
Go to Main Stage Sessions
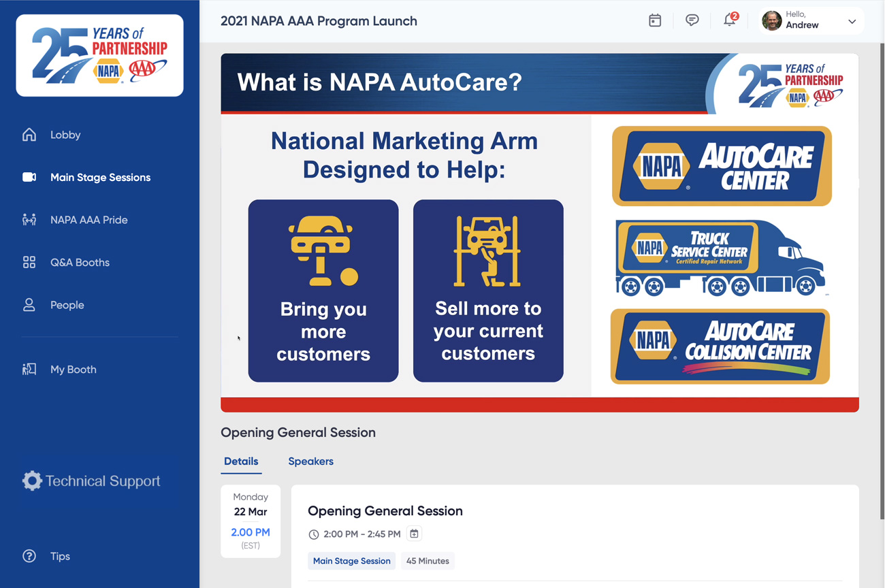point(100,178)
